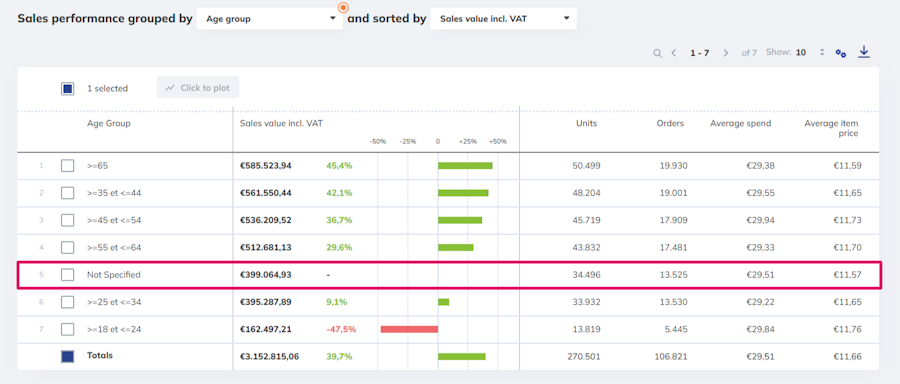Viewport: 900px width, 384px height.
Task: Open the Sales value incl. VAT sort dropdown
Action: coord(503,19)
